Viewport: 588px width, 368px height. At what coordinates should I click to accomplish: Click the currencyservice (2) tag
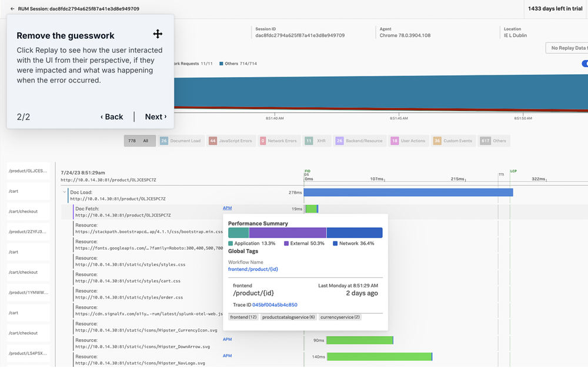(340, 317)
